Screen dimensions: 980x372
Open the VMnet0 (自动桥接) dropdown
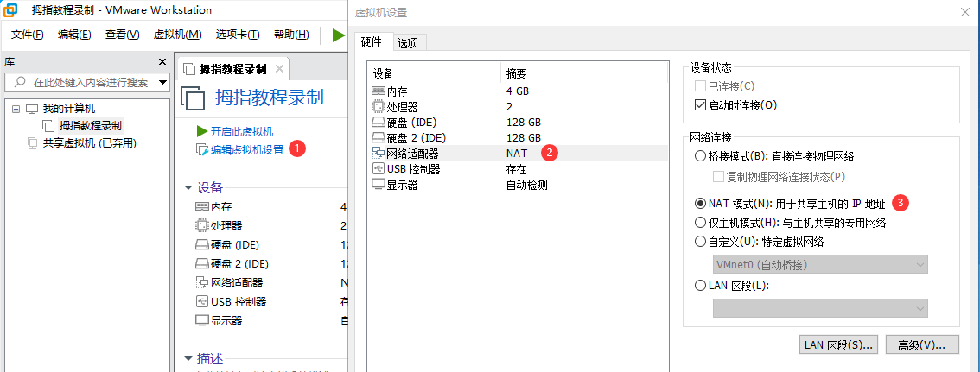pyautogui.click(x=819, y=264)
